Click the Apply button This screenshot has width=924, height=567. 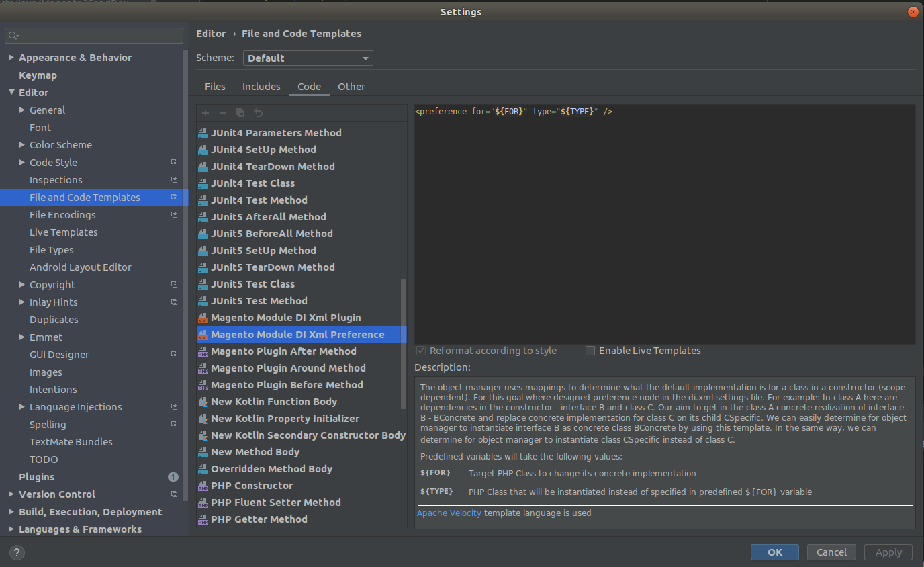(888, 552)
